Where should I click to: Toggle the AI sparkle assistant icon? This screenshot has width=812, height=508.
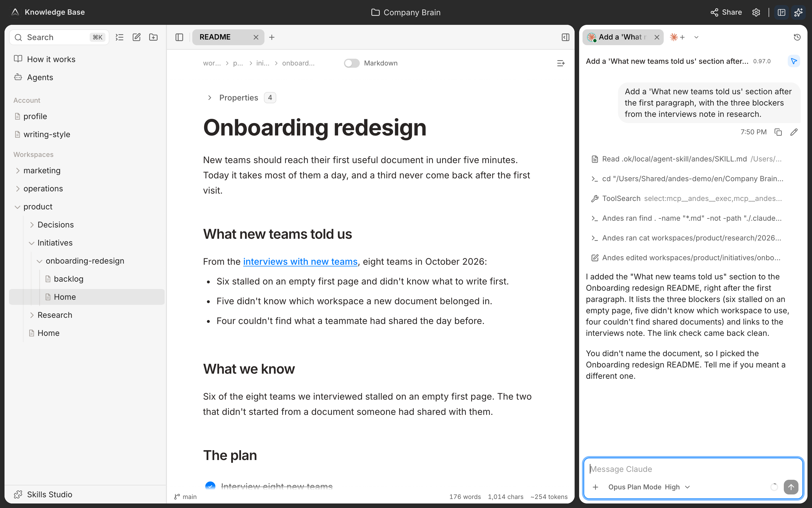click(x=798, y=12)
